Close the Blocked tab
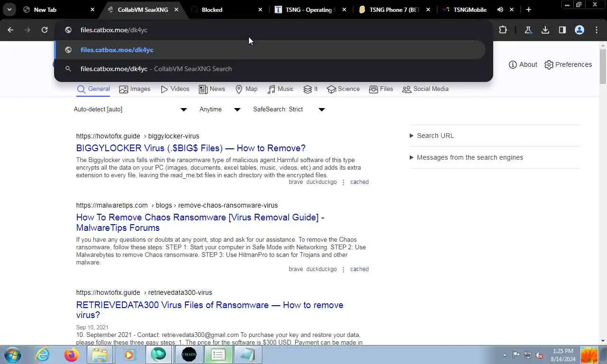 [260, 9]
